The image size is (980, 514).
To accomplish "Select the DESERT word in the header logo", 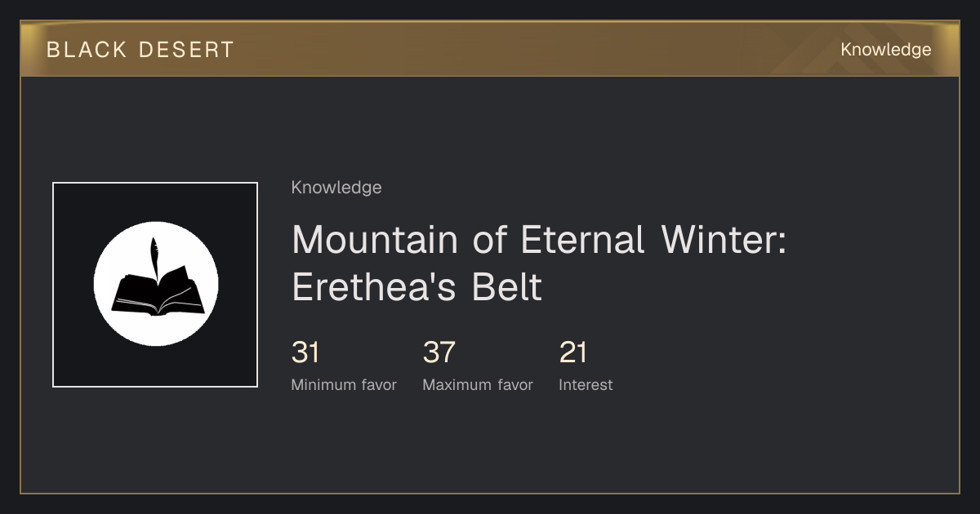I will tap(187, 50).
